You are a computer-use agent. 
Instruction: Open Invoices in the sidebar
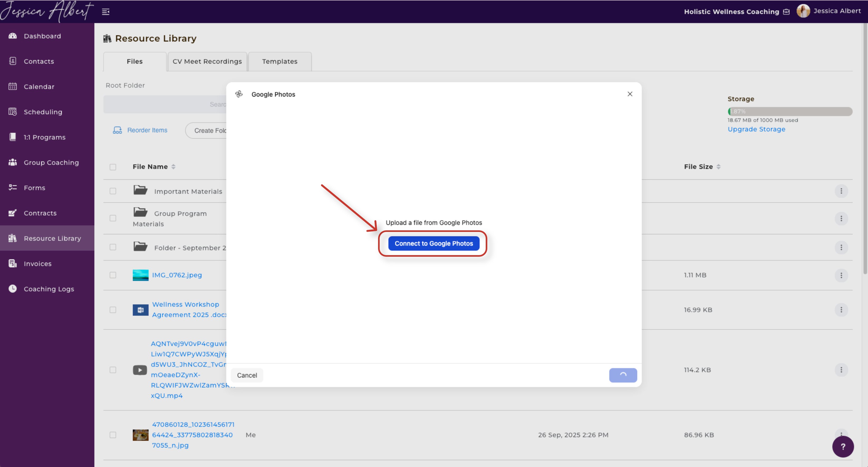(x=37, y=264)
